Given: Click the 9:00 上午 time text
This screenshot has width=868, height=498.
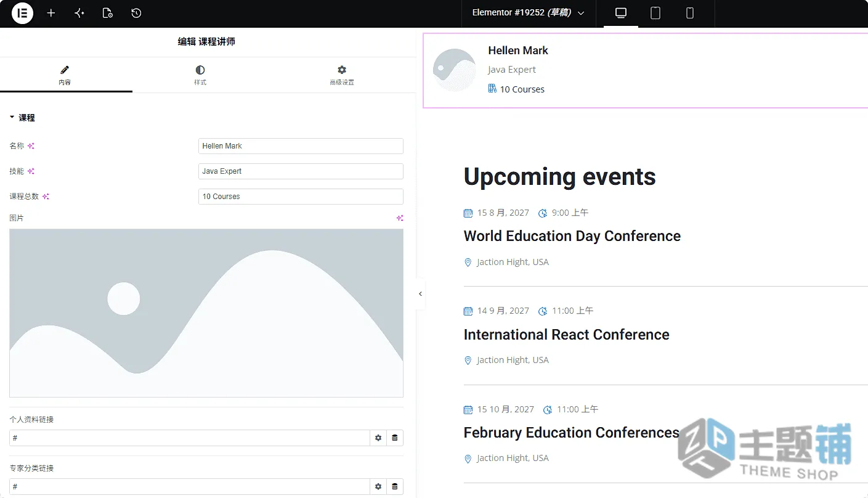Looking at the screenshot, I should (570, 213).
